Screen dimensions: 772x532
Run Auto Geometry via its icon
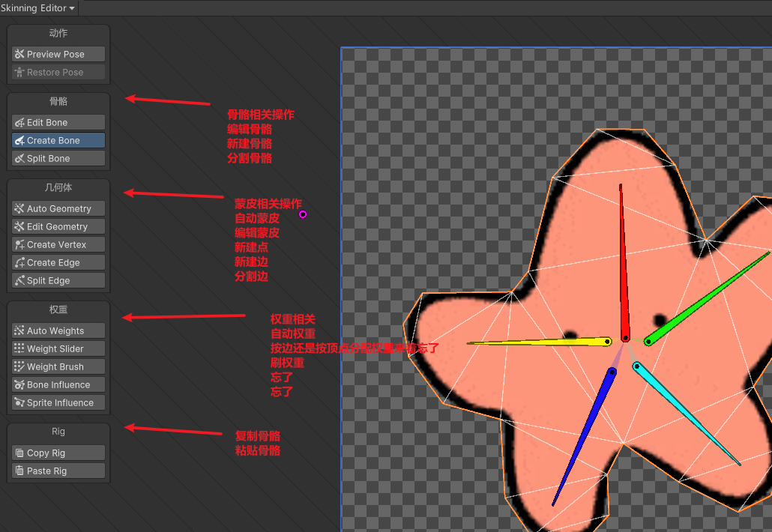[19, 209]
